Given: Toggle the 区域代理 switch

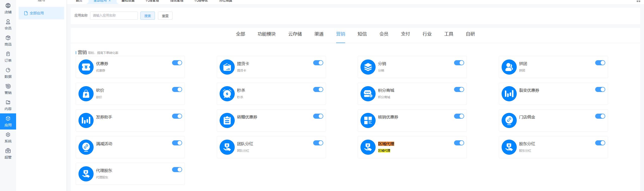Looking at the screenshot, I should [459, 143].
